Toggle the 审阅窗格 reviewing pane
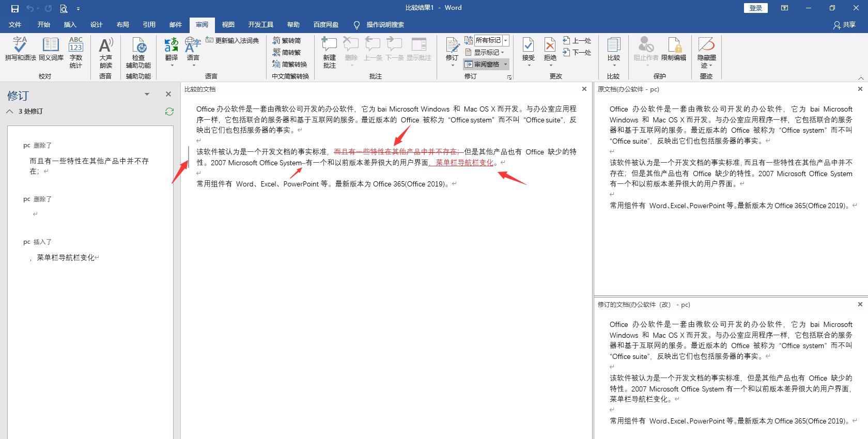Viewport: 868px width, 439px height. point(482,65)
